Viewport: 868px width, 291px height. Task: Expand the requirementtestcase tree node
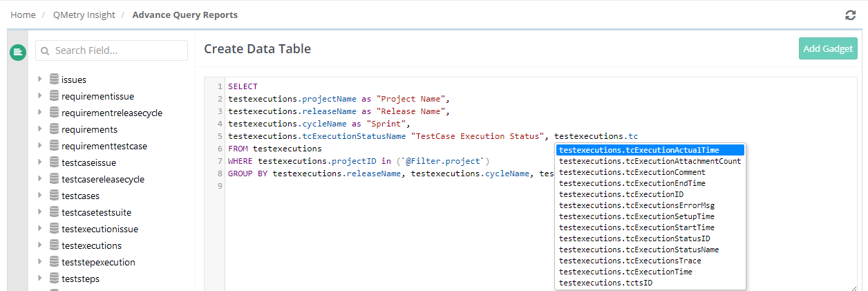tap(40, 146)
